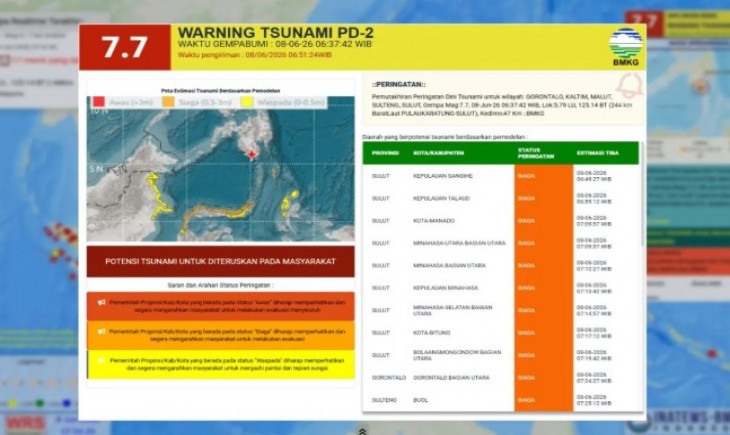Click the megaphone icon in the Siaga advisory
Image resolution: width=730 pixels, height=435 pixels.
(101, 332)
